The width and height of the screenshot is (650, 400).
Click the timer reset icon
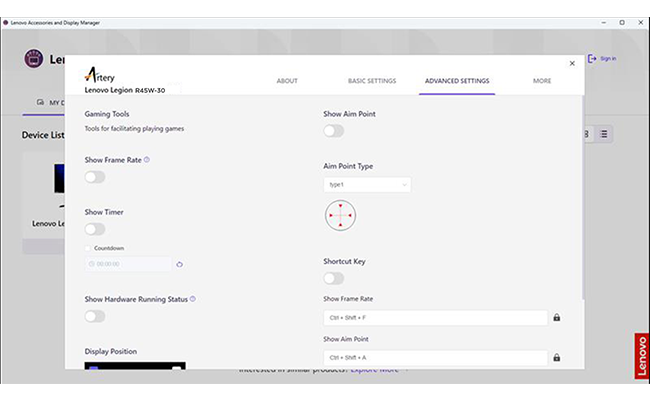179,264
